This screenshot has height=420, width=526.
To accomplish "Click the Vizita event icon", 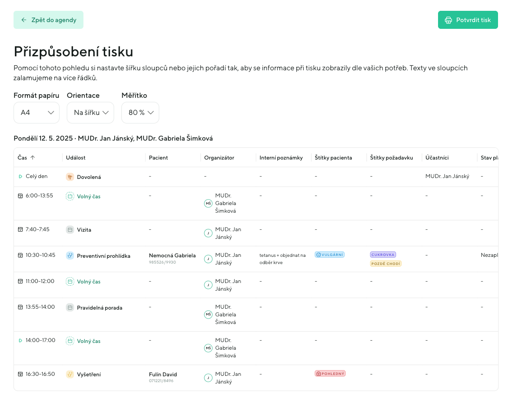I will [x=70, y=230].
